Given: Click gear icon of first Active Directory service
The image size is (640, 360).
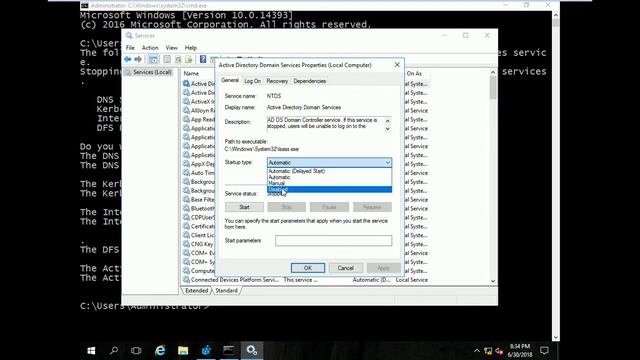Looking at the screenshot, I should click(187, 83).
